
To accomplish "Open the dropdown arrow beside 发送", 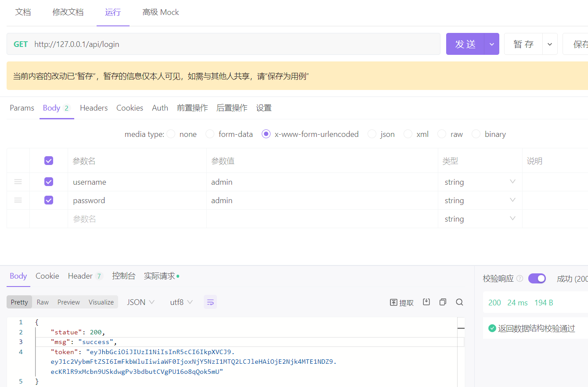I will 492,44.
